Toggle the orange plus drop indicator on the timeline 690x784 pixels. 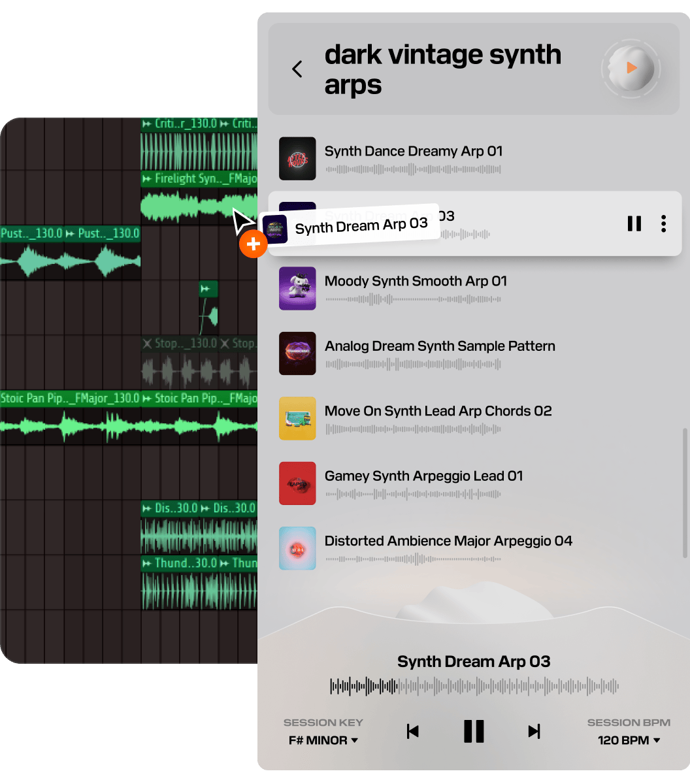coord(253,244)
